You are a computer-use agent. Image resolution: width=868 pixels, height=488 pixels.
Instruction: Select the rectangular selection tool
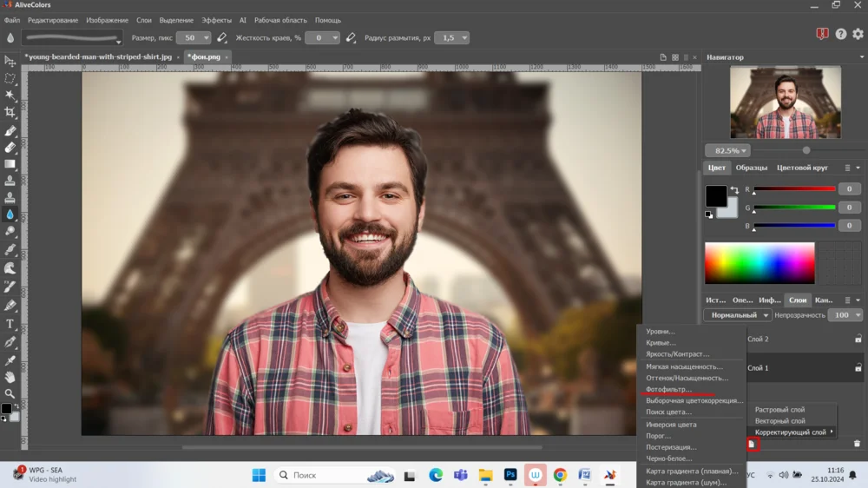point(10,79)
